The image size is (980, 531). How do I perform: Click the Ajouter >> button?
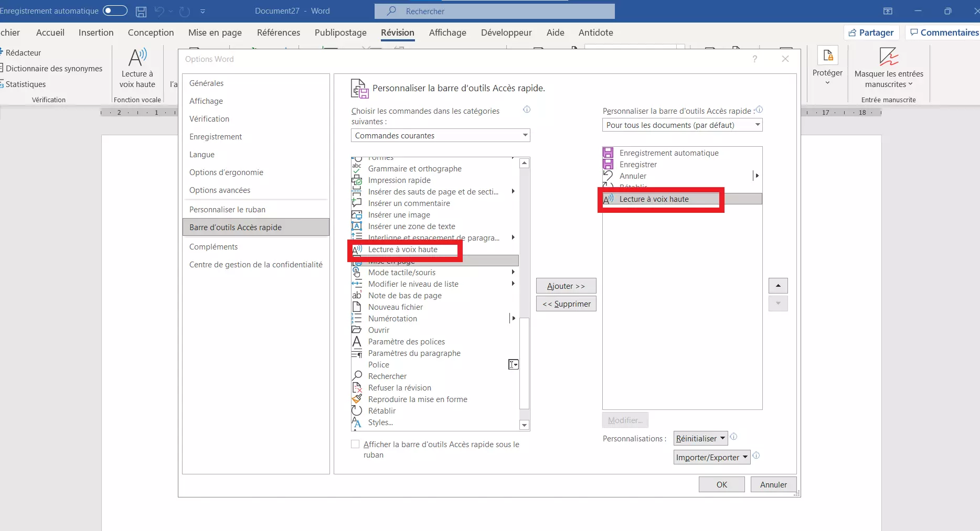click(566, 286)
